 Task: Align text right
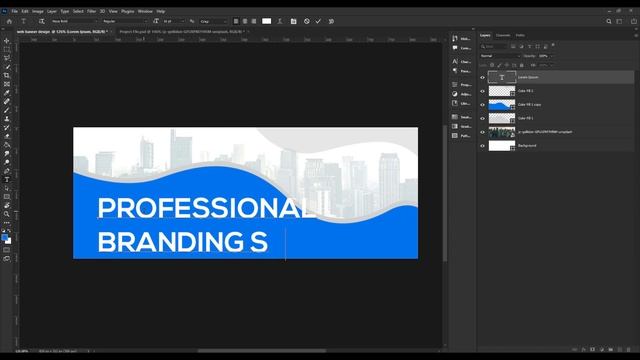pyautogui.click(x=254, y=21)
